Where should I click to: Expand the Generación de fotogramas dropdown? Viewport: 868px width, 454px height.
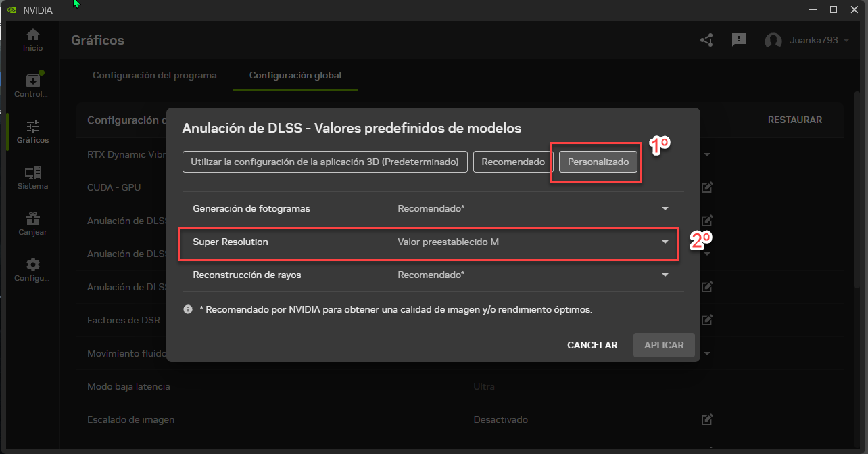tap(665, 208)
